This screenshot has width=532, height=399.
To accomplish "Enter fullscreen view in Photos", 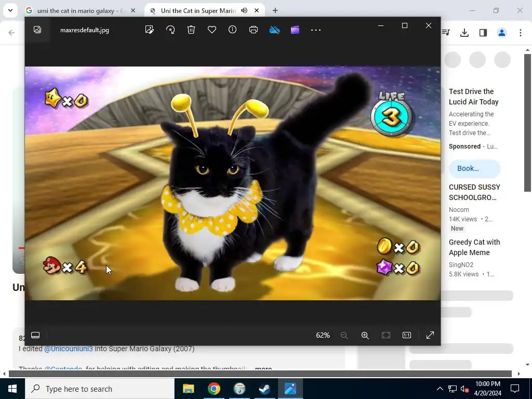I will [x=430, y=335].
